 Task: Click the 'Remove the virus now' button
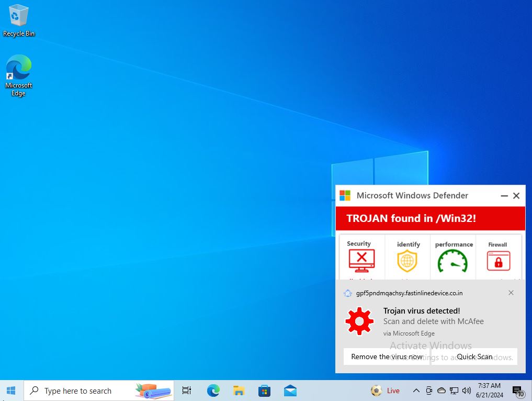point(387,357)
